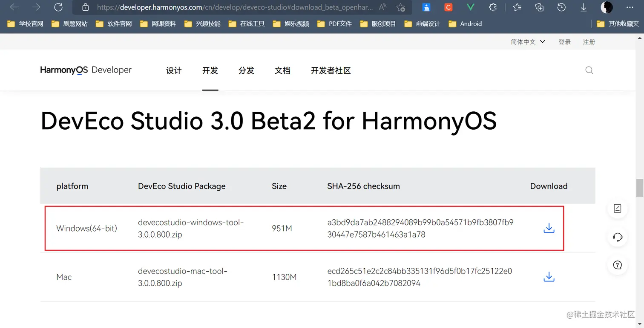Open the 设计 navigation menu

click(174, 71)
